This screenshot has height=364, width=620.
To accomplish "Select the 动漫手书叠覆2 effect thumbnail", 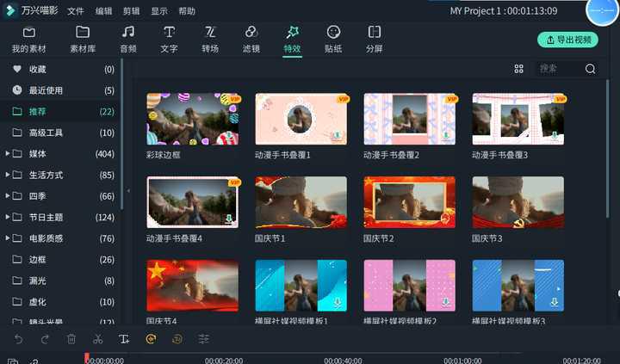I will tap(410, 119).
